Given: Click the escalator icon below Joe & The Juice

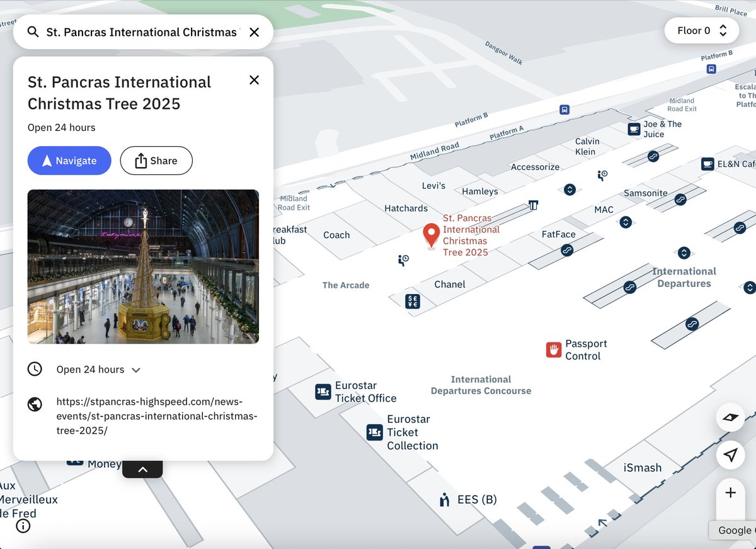Looking at the screenshot, I should [653, 156].
